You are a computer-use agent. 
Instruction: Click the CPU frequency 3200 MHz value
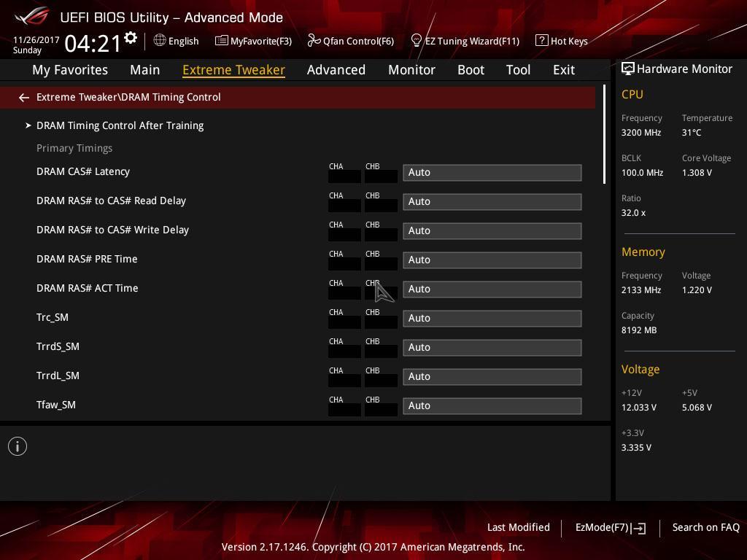coord(640,133)
